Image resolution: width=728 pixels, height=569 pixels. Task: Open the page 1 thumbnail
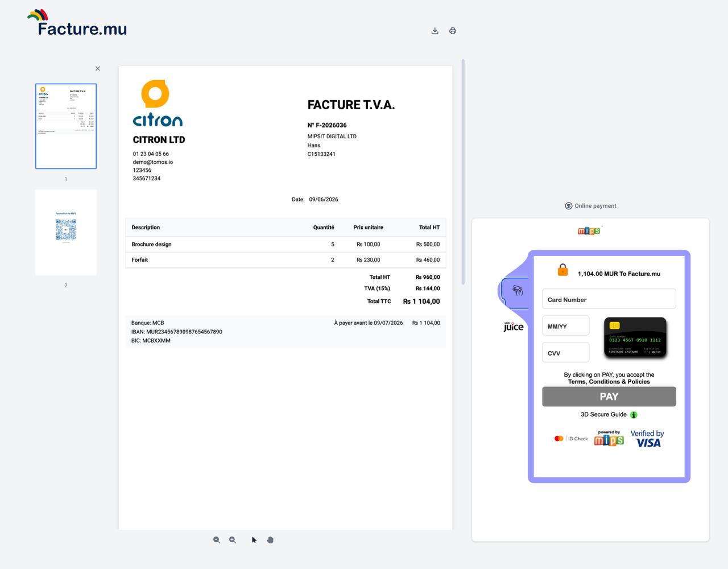tap(66, 126)
